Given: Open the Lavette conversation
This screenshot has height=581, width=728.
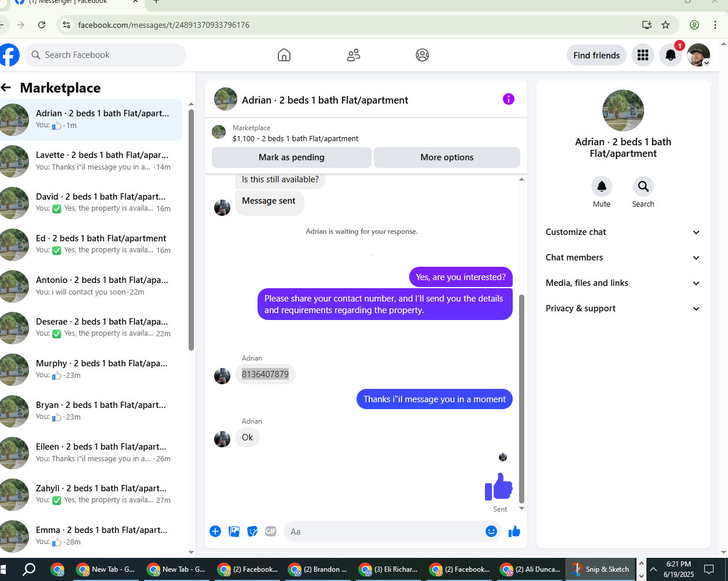Looking at the screenshot, I should point(91,161).
